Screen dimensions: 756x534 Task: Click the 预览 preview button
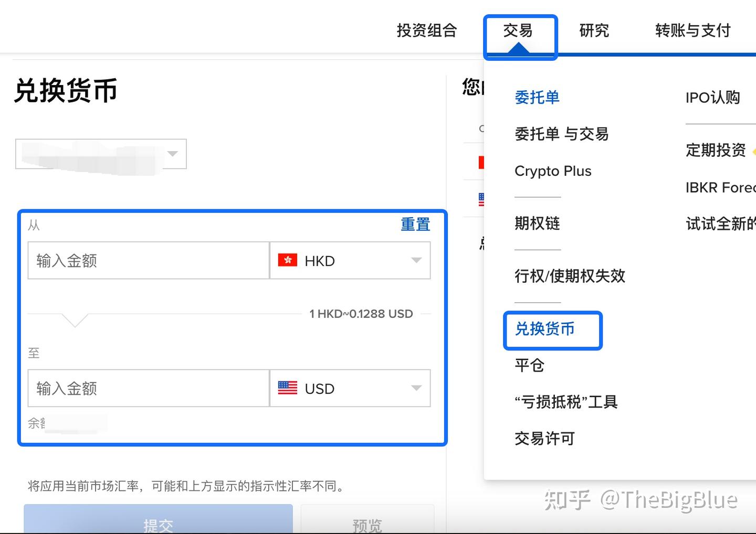point(366,524)
